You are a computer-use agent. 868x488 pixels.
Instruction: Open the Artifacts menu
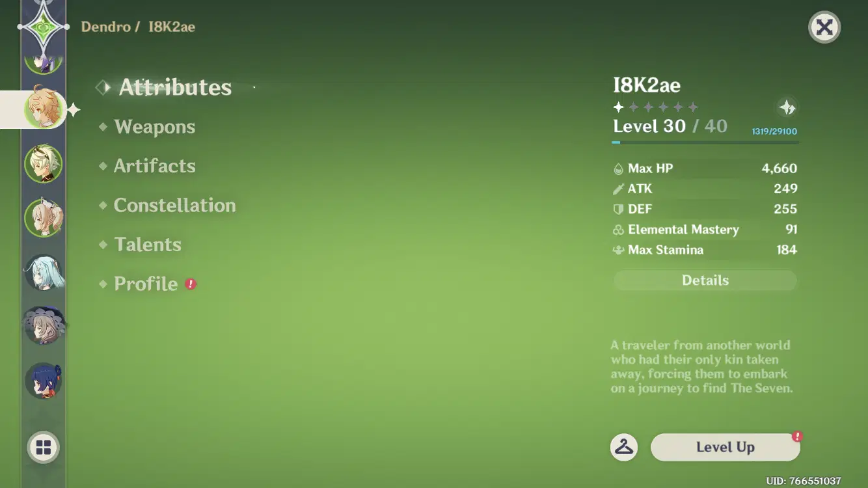(154, 166)
